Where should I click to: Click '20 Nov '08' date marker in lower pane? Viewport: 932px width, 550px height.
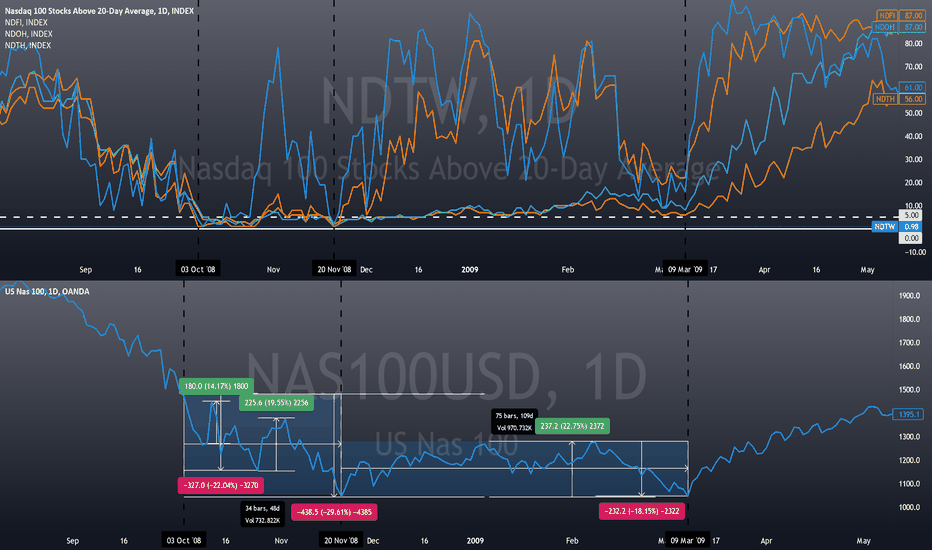[341, 540]
